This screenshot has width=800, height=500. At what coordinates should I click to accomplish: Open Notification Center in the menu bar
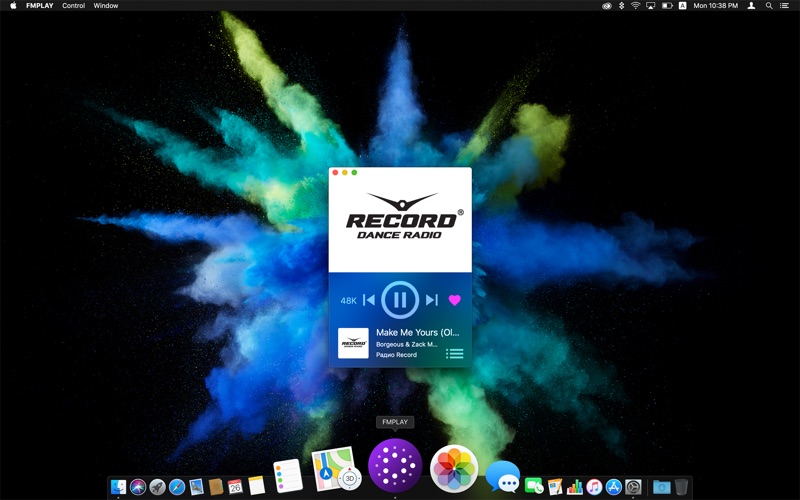pyautogui.click(x=785, y=6)
